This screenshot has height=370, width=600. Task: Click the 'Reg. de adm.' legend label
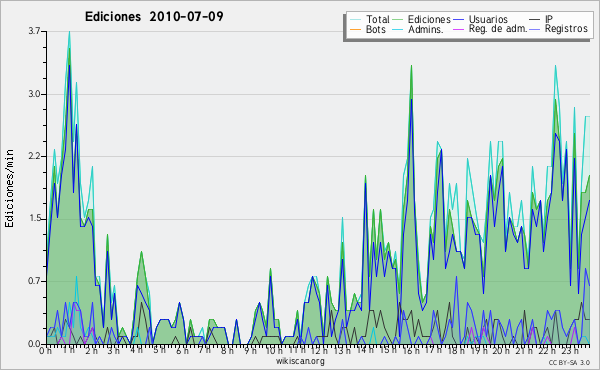[x=498, y=29]
